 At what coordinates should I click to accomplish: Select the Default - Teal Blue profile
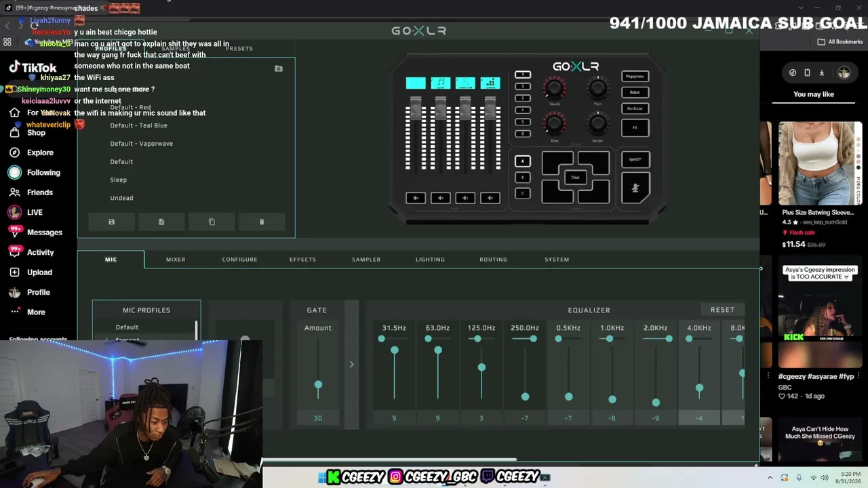138,125
